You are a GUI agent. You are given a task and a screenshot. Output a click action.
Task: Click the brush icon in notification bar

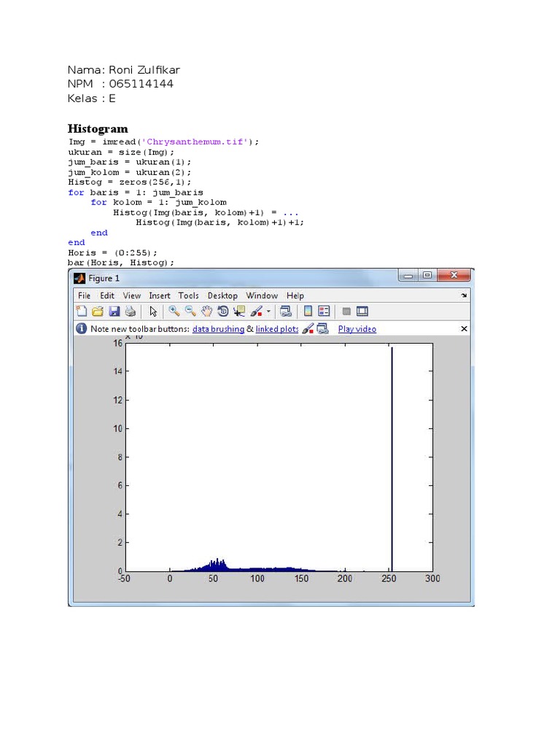pyautogui.click(x=308, y=328)
